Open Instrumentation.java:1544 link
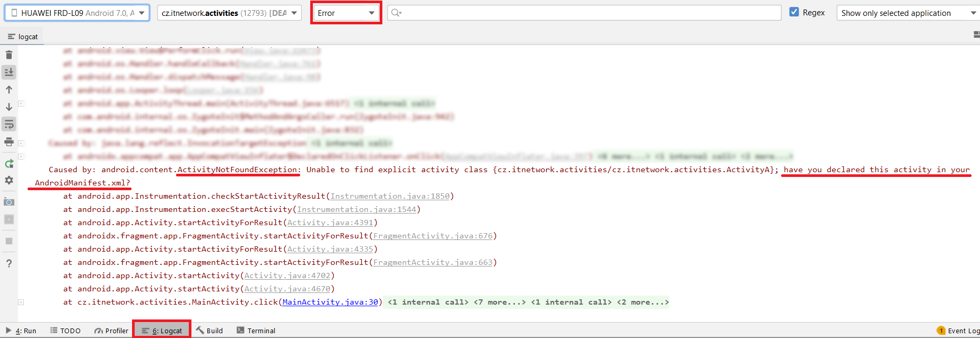This screenshot has height=338, width=980. pos(356,209)
